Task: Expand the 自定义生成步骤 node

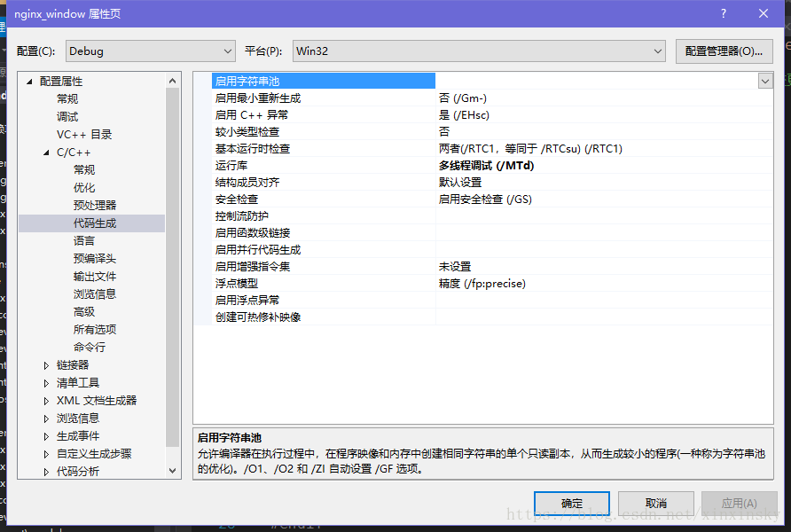Action: (46, 454)
